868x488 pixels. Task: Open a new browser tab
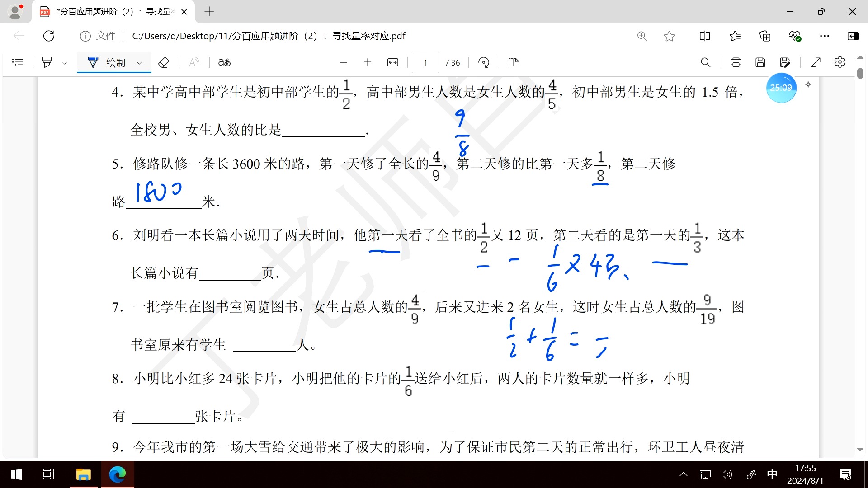click(209, 12)
